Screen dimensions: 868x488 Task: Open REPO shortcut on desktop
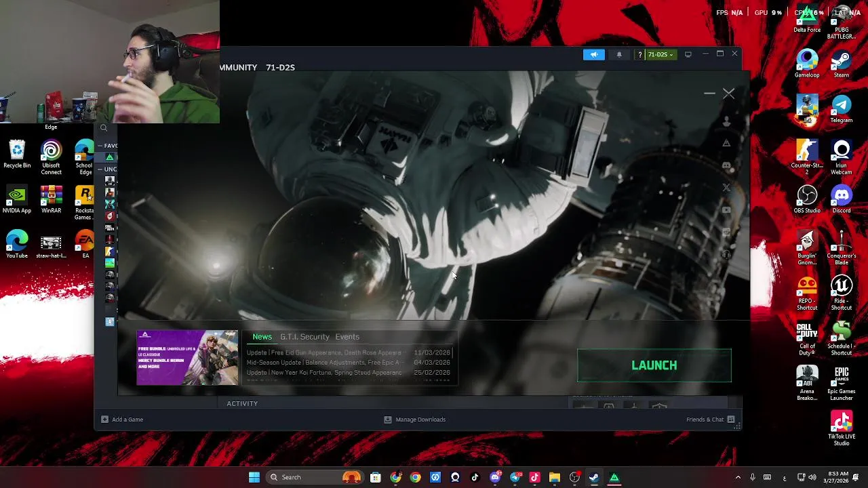807,293
